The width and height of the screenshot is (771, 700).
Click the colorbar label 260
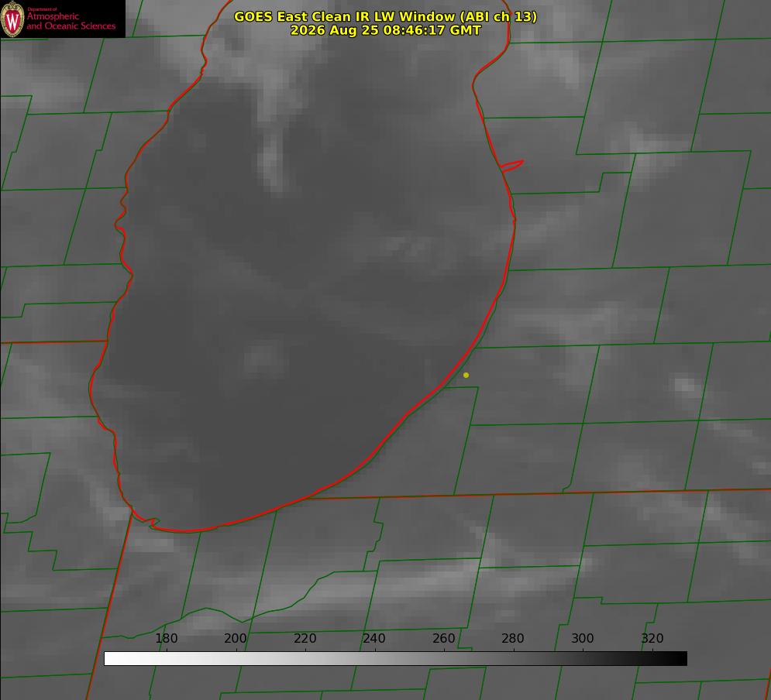click(443, 638)
